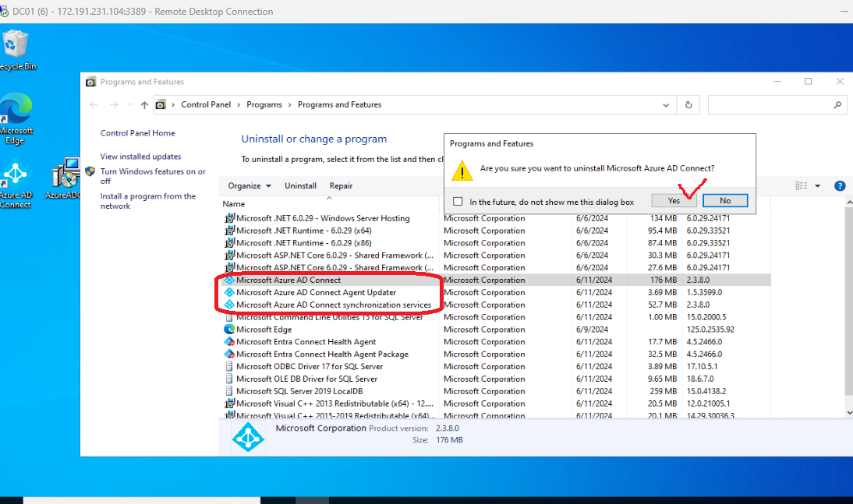
Task: Click the Control Panel search field
Action: [x=777, y=105]
